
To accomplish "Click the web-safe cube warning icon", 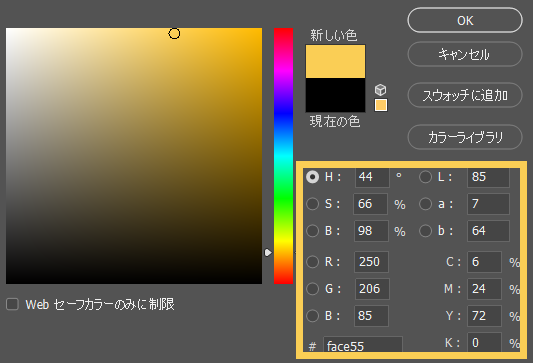I will 380,90.
